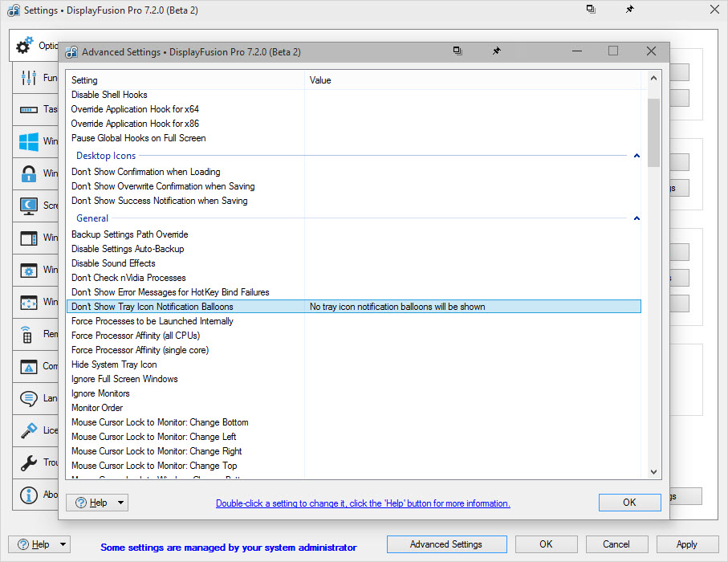Select the Hide System Tray Icon setting

pos(114,364)
